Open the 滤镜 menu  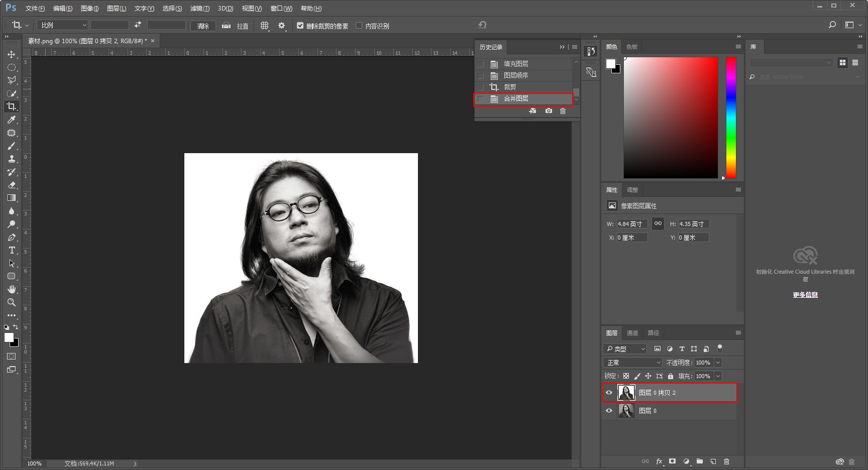click(x=199, y=9)
